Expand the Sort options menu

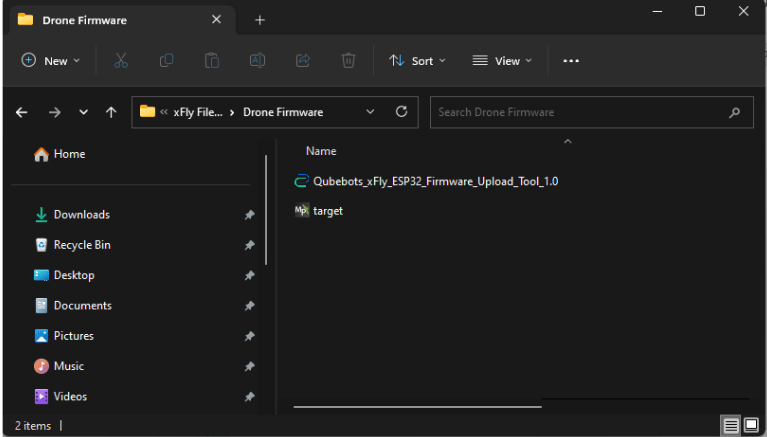click(417, 61)
